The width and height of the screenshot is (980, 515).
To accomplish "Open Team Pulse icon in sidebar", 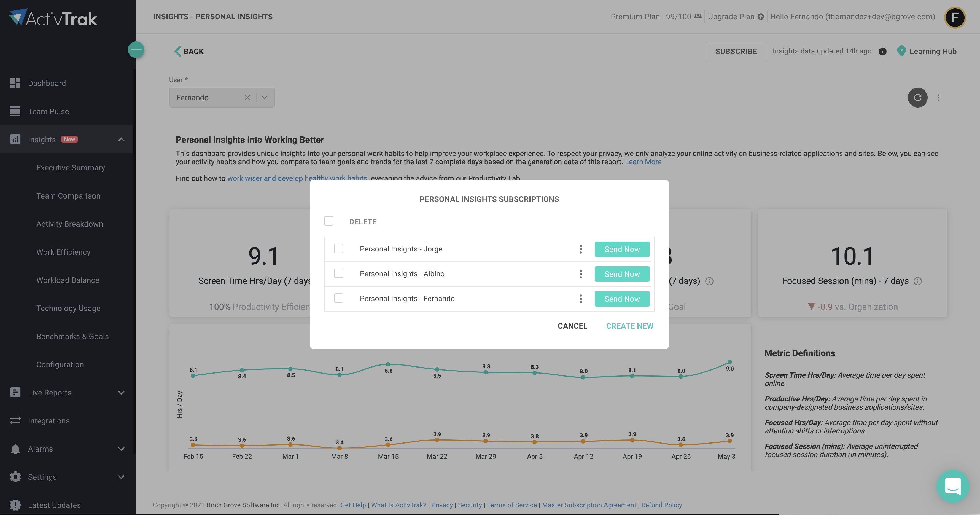I will pyautogui.click(x=15, y=111).
